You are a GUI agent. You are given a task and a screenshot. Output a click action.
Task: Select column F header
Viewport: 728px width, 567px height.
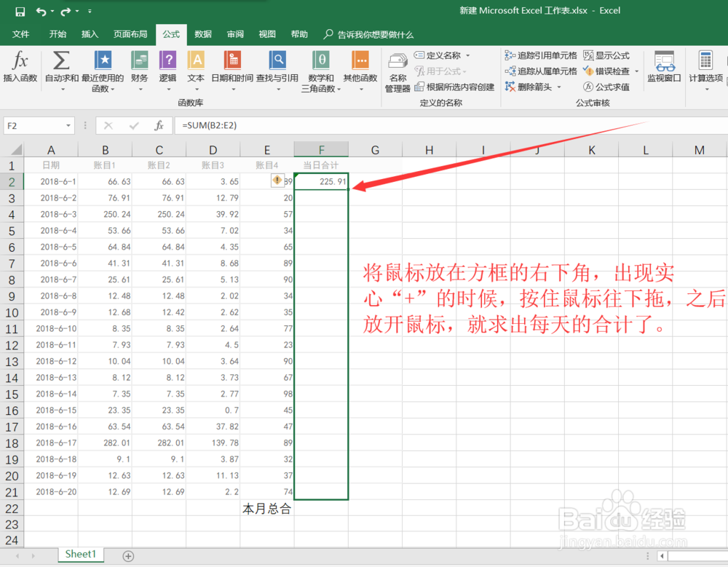[x=321, y=149]
